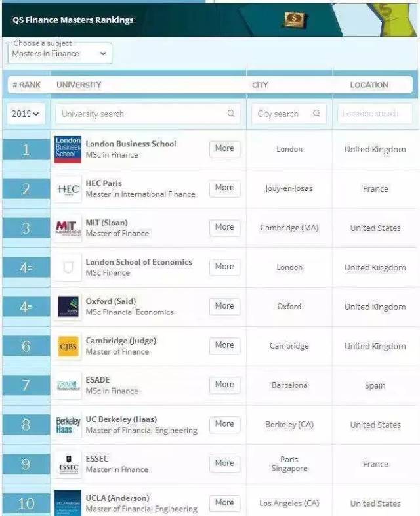Click the Berkeley Haas logo

(68, 425)
